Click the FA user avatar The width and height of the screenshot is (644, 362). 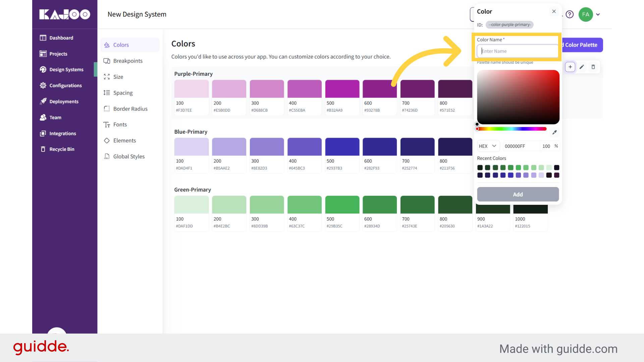click(586, 14)
